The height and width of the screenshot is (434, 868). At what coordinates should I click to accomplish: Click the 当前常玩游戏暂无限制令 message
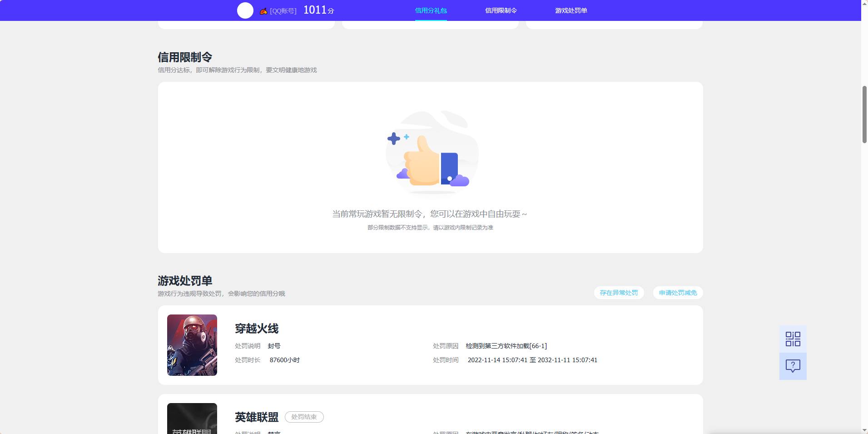coord(430,214)
